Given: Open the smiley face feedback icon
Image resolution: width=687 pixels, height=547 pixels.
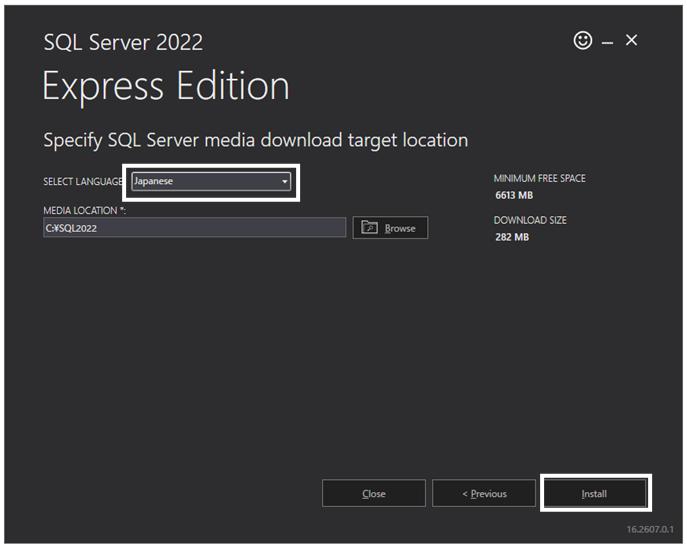Looking at the screenshot, I should pos(583,41).
